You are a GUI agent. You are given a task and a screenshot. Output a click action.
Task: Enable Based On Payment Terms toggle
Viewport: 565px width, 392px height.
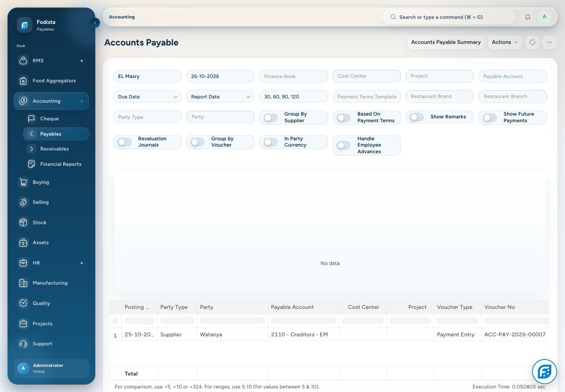pos(344,118)
